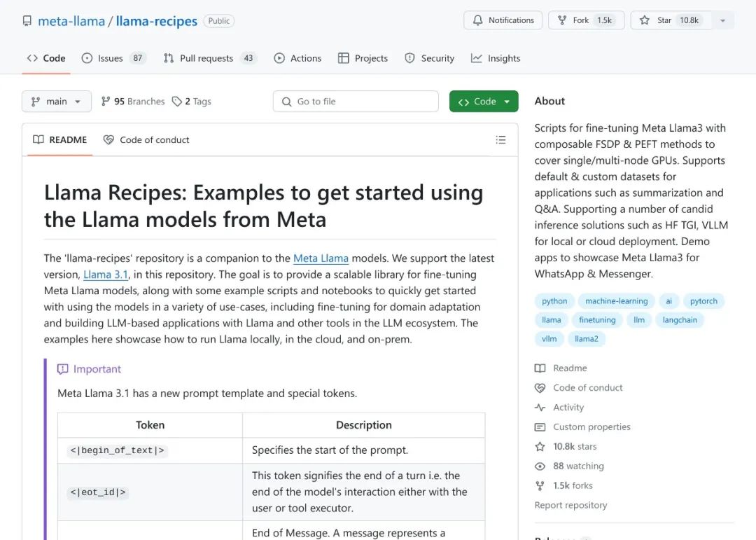Click the Description column header
This screenshot has height=540, width=756.
click(364, 425)
